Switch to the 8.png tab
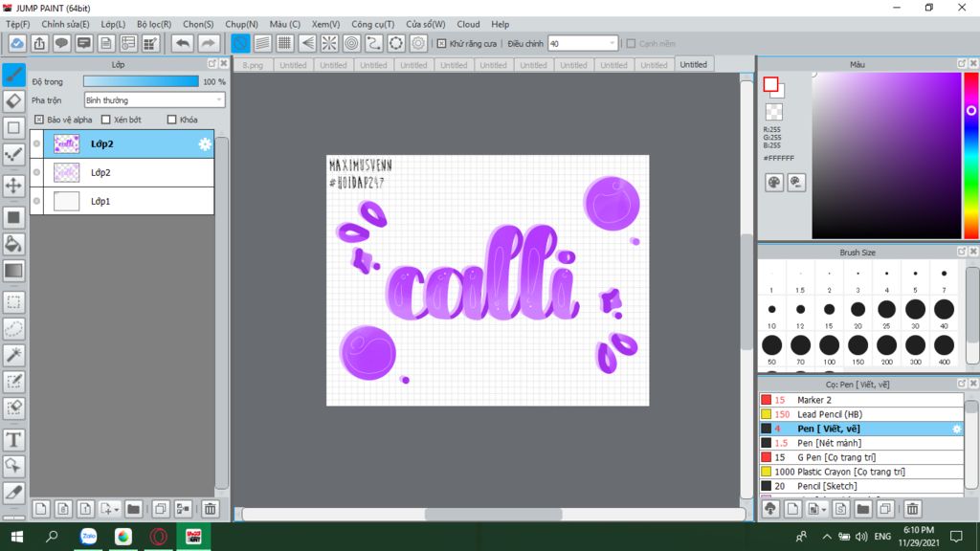This screenshot has height=551, width=980. point(253,65)
